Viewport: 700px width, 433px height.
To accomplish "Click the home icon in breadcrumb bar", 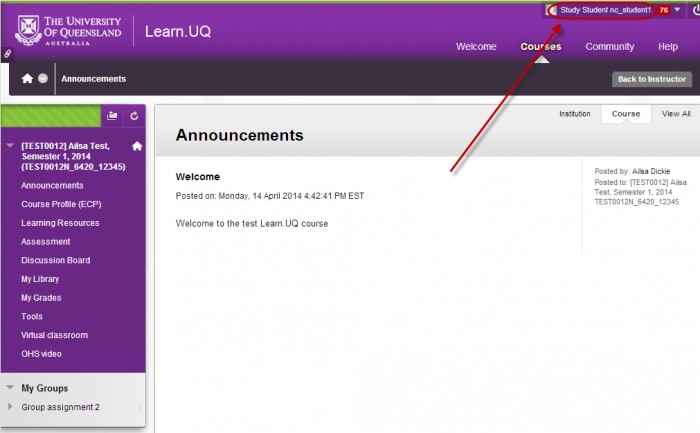I will pos(27,79).
